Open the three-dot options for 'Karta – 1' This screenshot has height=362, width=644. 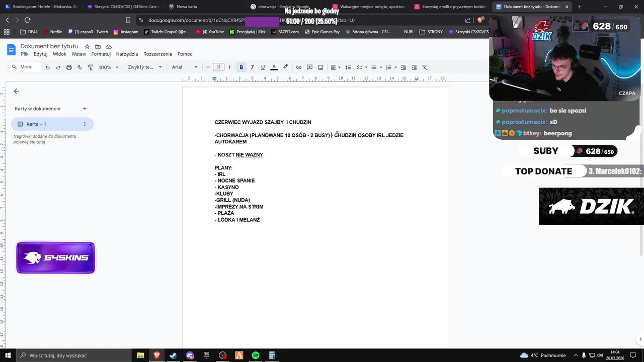click(x=85, y=124)
